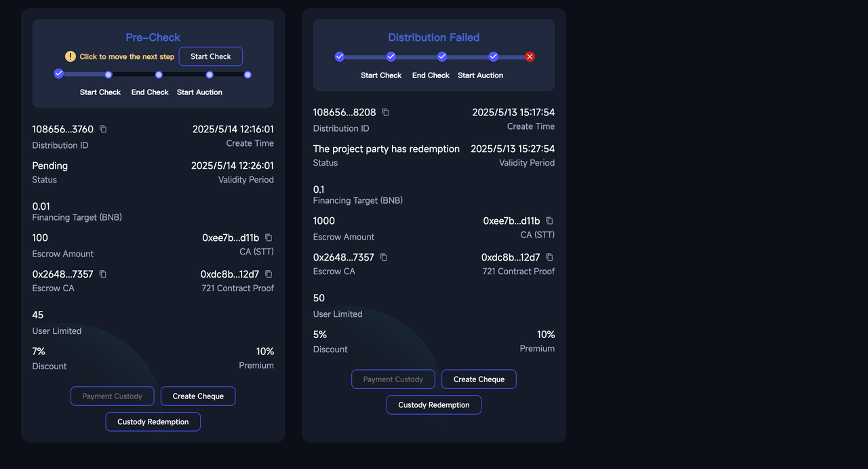This screenshot has height=469, width=868.
Task: Click financing target value "0.1"
Action: (x=319, y=189)
